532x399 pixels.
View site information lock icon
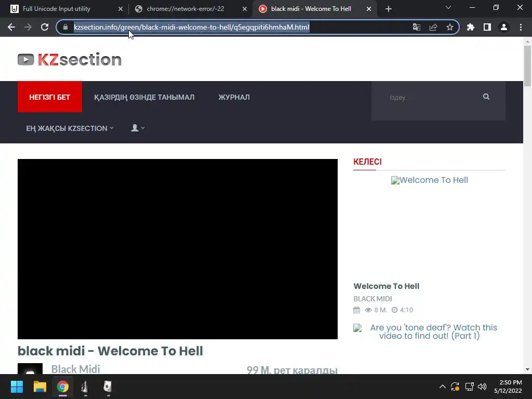(x=65, y=27)
